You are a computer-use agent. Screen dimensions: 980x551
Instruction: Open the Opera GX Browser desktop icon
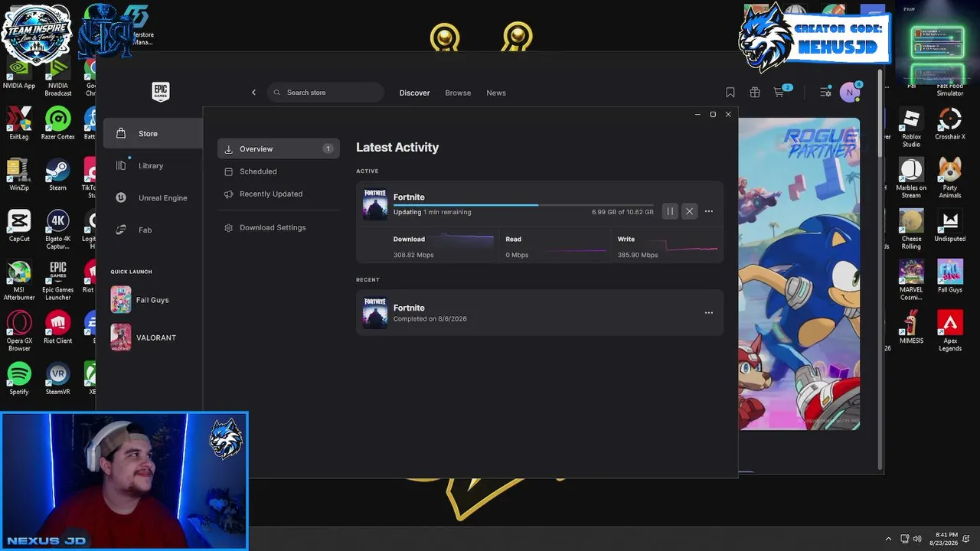(x=19, y=331)
